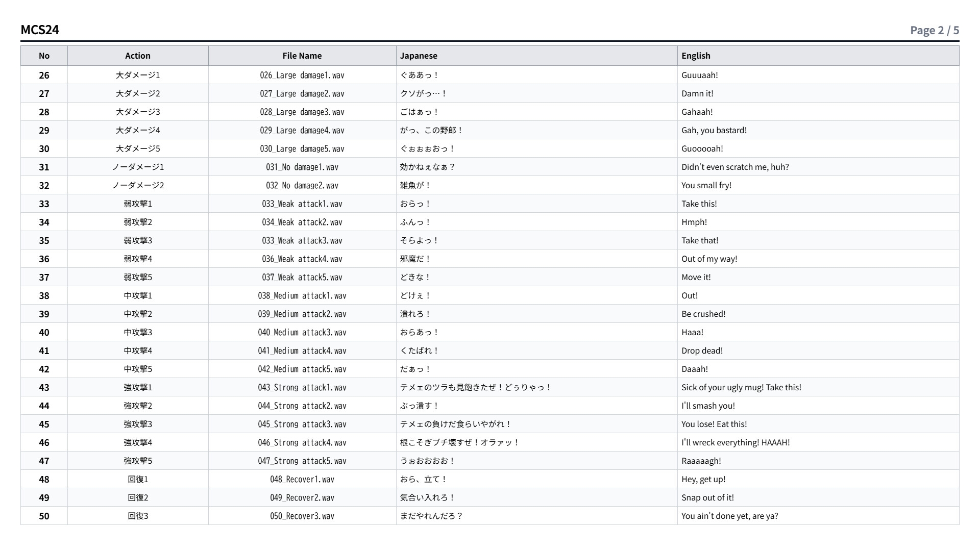Click file name 046_Strong attack4.wav
The height and width of the screenshot is (551, 980).
(302, 442)
